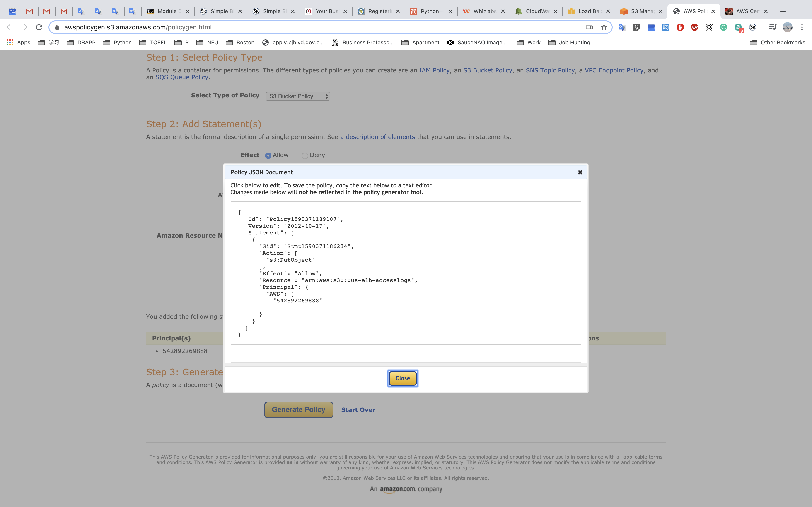The image size is (812, 507).
Task: Click the Grammarly extension icon
Action: click(723, 27)
